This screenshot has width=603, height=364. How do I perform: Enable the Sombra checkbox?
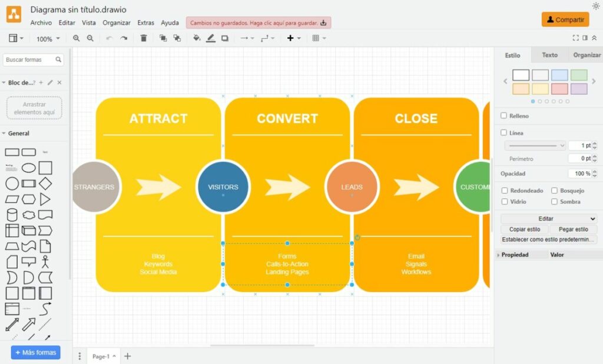555,201
